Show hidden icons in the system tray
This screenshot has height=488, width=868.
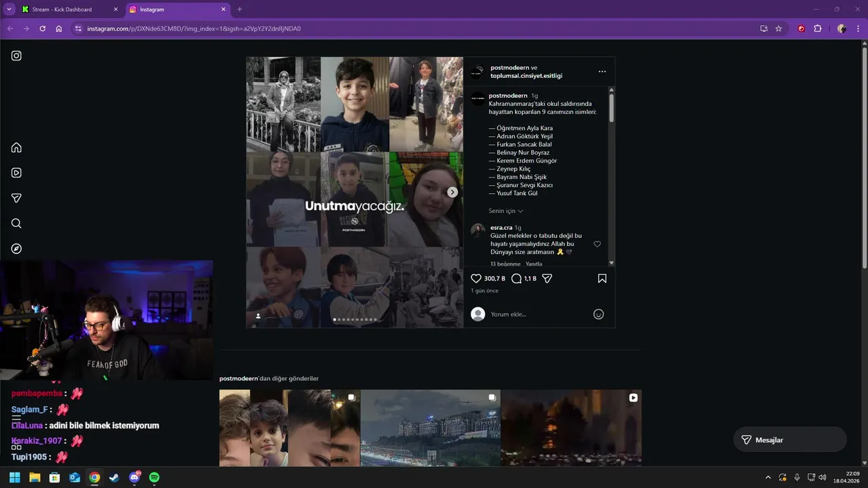click(x=768, y=477)
